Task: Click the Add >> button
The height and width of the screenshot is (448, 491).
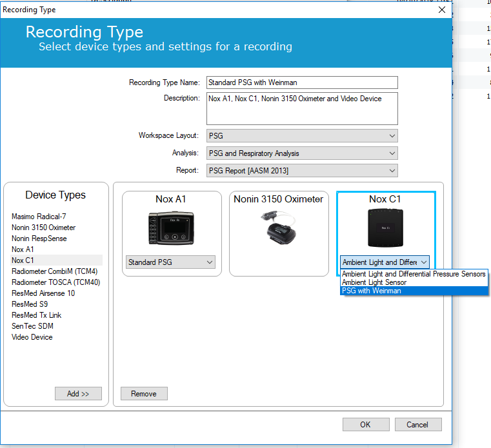Action: coord(78,394)
